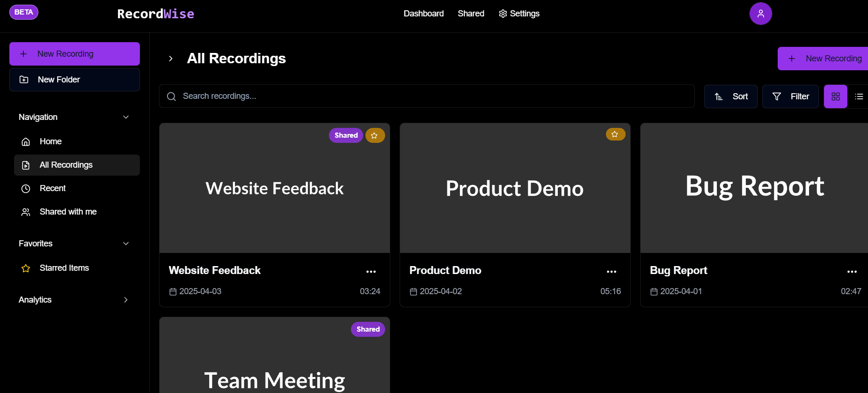Click the search magnifier icon
Viewport: 868px width, 393px height.
pyautogui.click(x=172, y=96)
